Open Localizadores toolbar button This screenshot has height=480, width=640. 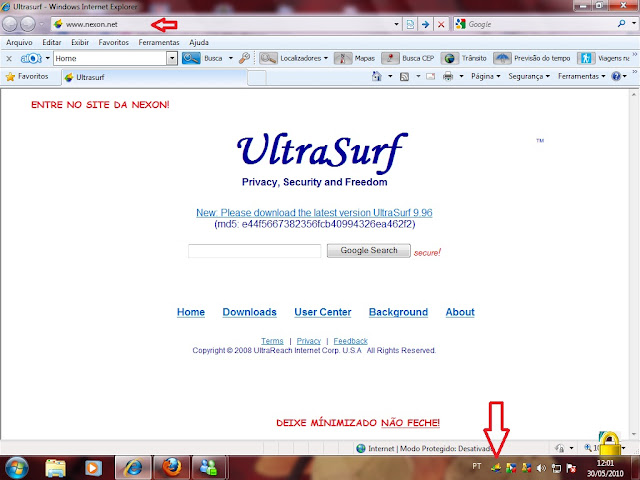294,58
